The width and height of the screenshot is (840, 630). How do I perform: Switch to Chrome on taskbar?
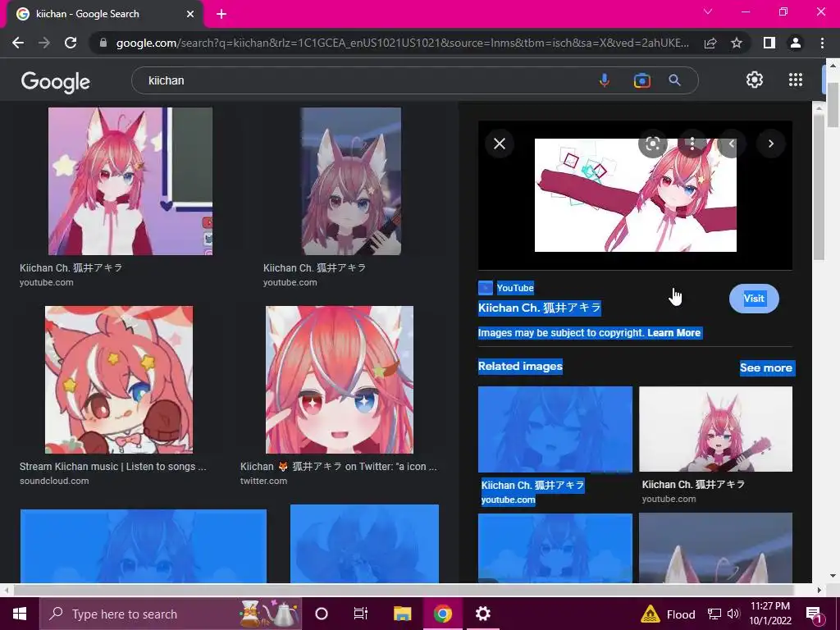tap(442, 614)
